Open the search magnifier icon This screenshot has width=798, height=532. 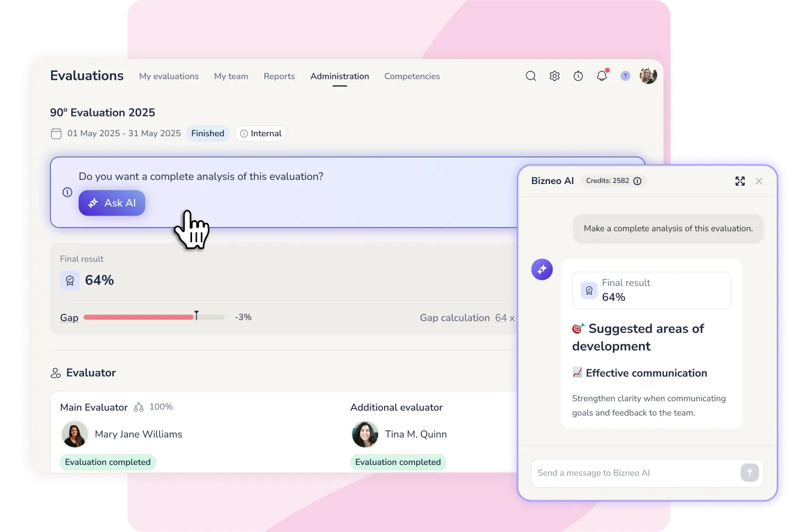coord(531,76)
